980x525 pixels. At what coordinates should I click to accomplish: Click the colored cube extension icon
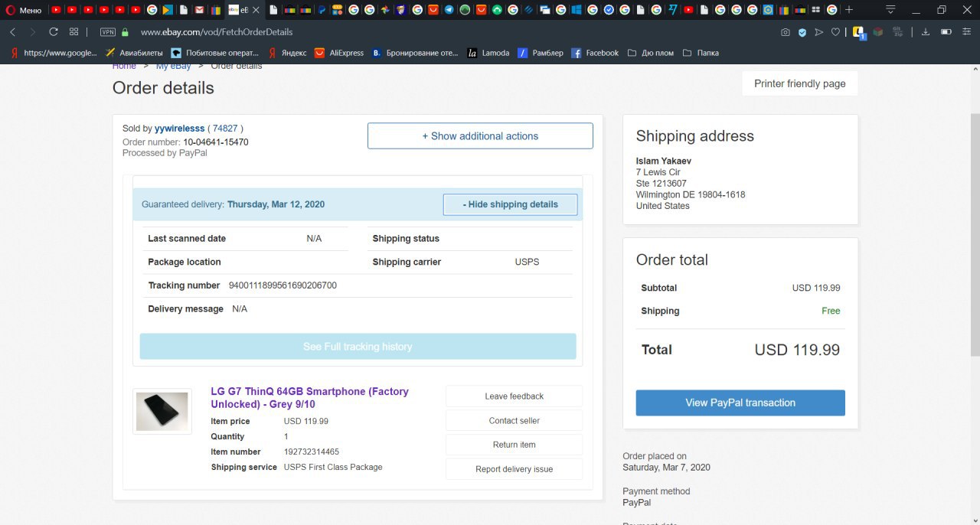pos(878,32)
